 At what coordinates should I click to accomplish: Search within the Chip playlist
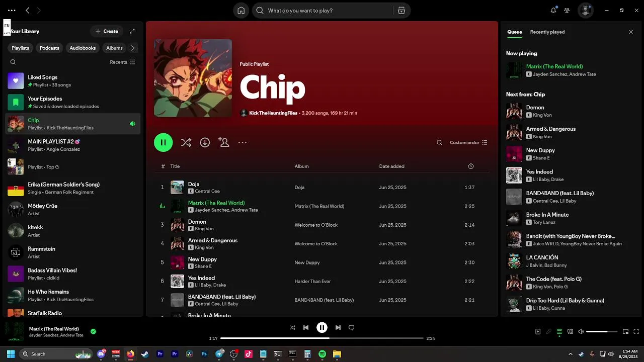[x=439, y=143]
